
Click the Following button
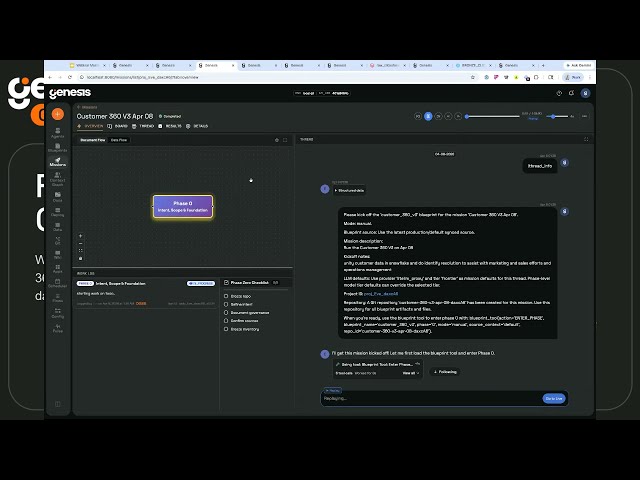click(445, 372)
